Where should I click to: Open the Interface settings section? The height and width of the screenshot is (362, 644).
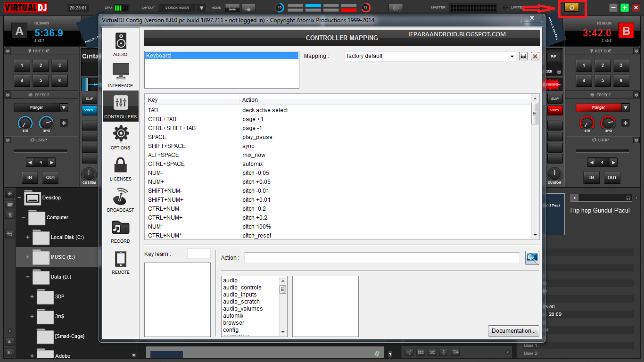(121, 75)
